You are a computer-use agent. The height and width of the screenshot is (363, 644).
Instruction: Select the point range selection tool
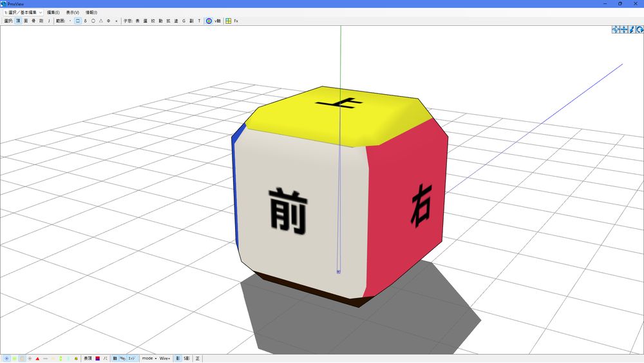pos(70,21)
